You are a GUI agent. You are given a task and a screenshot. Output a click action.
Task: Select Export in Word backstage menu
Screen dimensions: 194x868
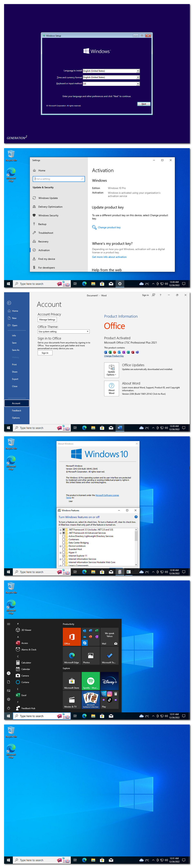15,379
